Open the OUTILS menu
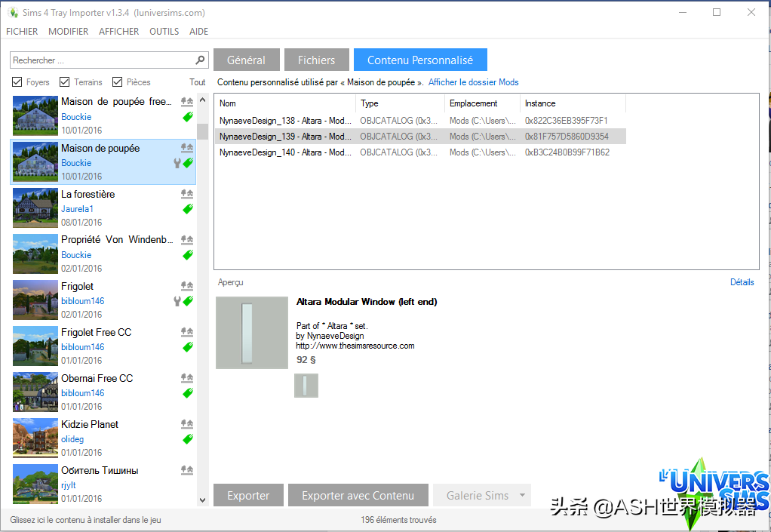Viewport: 771px width, 532px height. 164,32
